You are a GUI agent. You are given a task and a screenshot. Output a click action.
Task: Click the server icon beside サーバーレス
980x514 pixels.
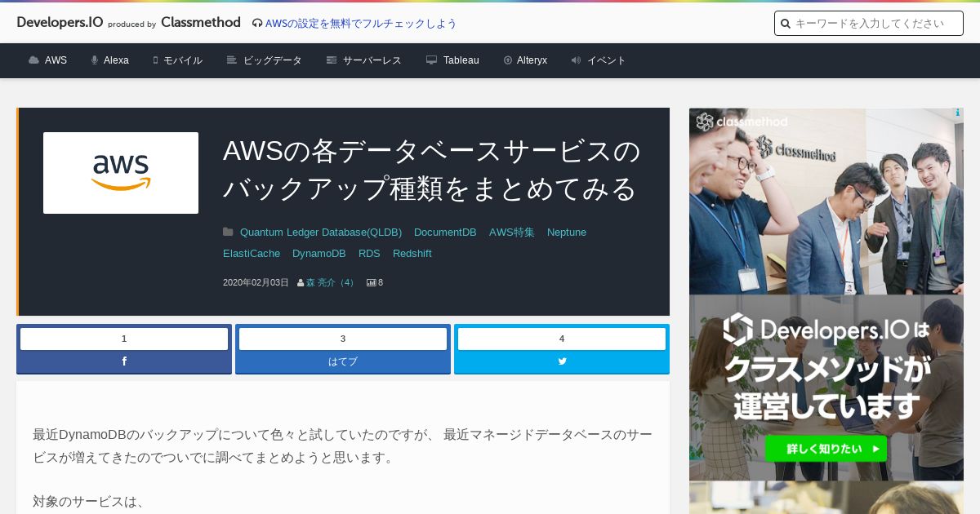coord(332,60)
